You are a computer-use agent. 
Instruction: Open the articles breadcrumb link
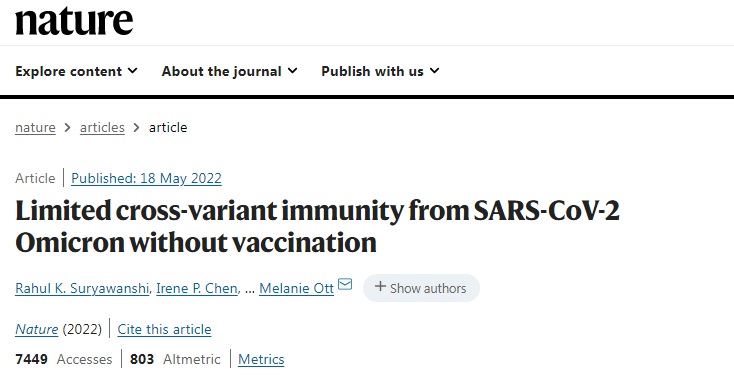point(102,127)
